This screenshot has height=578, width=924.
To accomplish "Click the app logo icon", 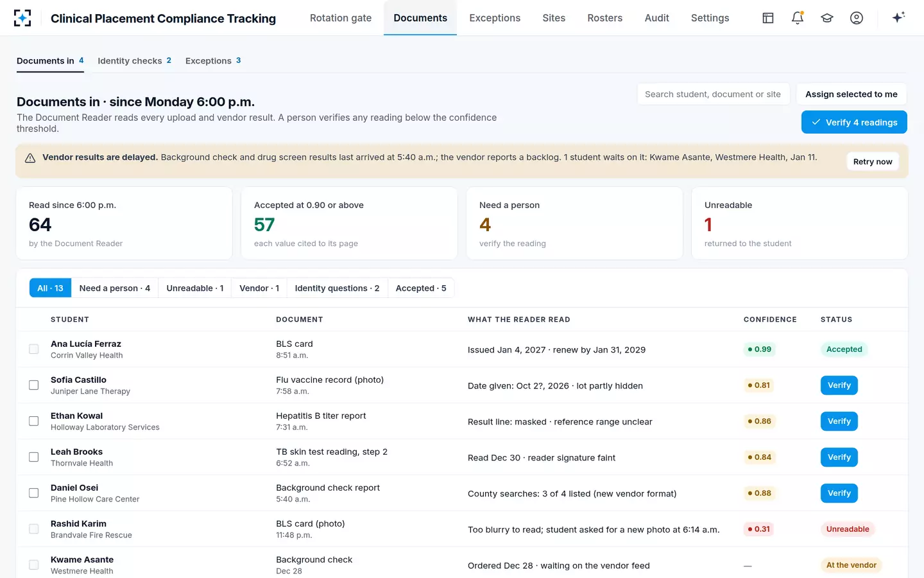I will pyautogui.click(x=22, y=18).
